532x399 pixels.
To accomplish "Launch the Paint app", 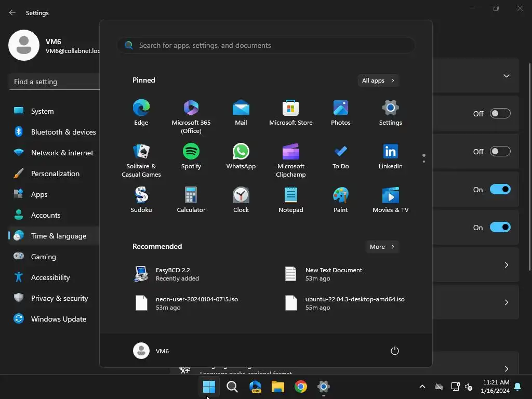I will pos(341,200).
